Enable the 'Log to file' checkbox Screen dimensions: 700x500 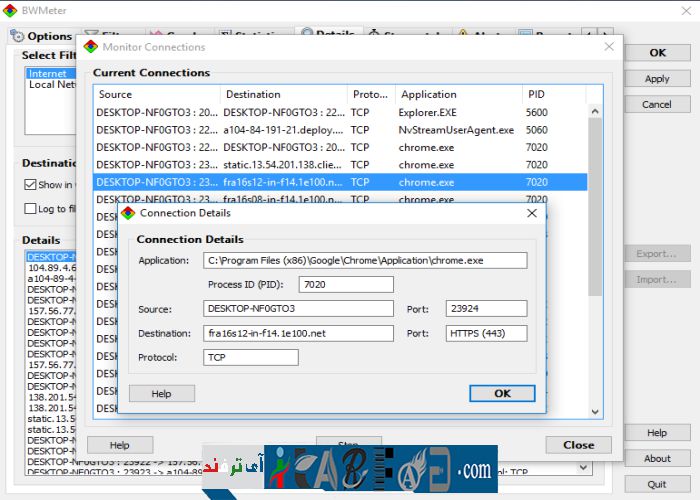(31, 209)
